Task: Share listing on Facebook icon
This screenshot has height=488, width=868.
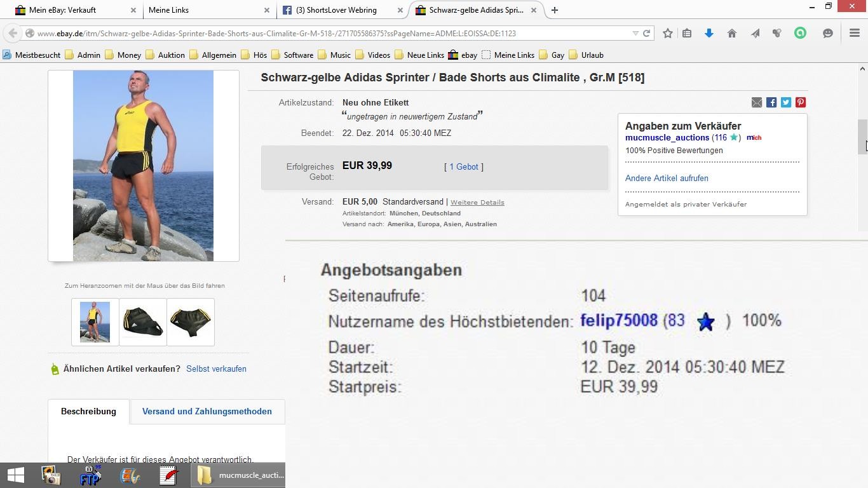Action: (771, 102)
